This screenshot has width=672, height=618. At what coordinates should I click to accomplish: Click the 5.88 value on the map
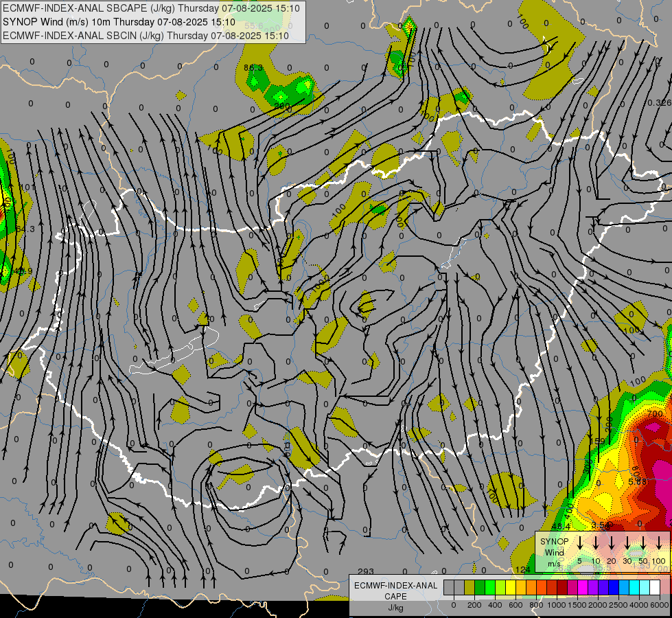tap(637, 481)
